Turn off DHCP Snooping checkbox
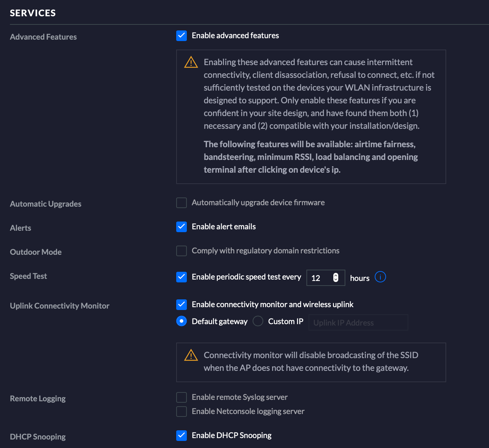The width and height of the screenshot is (489, 448). tap(182, 436)
